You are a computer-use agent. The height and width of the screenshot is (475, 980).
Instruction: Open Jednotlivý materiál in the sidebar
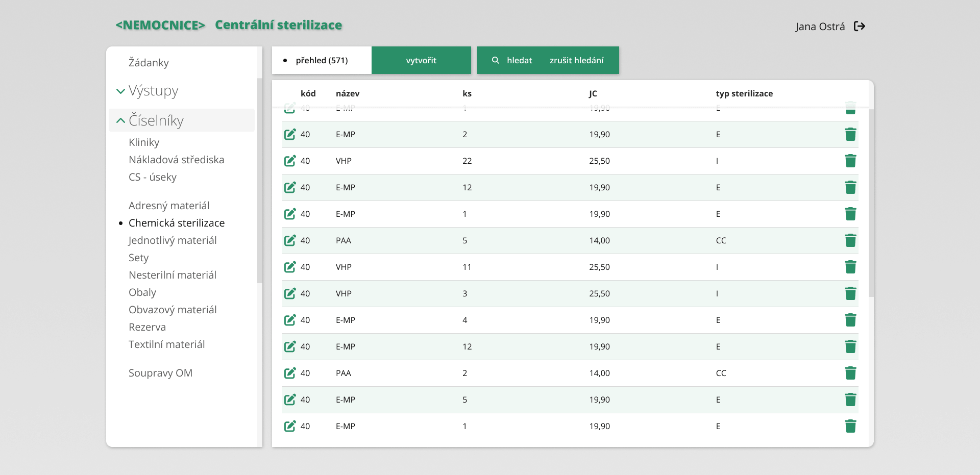173,240
